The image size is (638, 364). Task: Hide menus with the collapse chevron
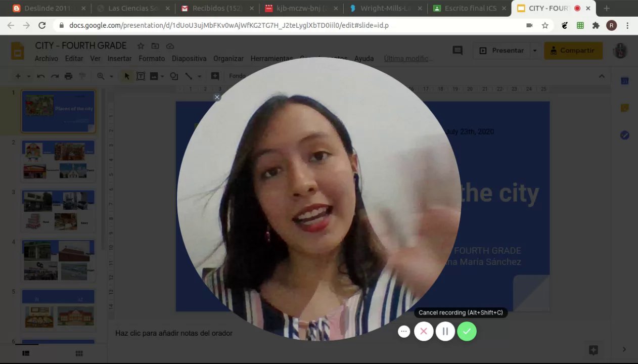[602, 76]
